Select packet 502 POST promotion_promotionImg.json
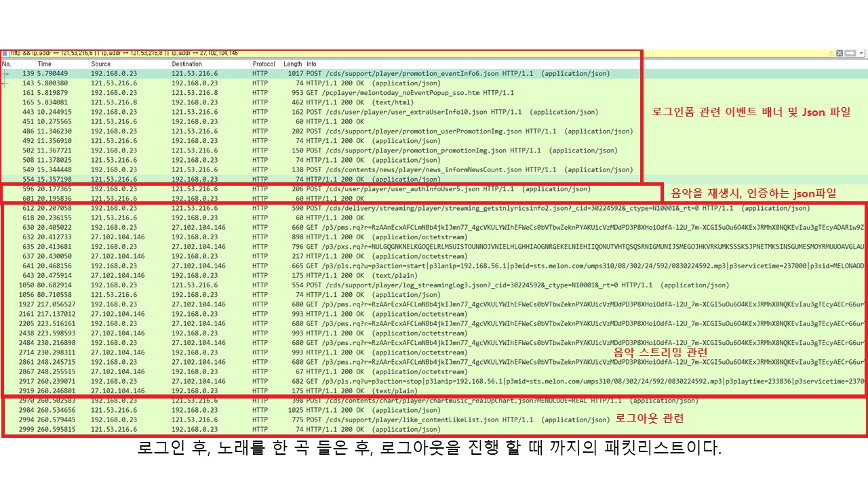 pyautogui.click(x=434, y=150)
